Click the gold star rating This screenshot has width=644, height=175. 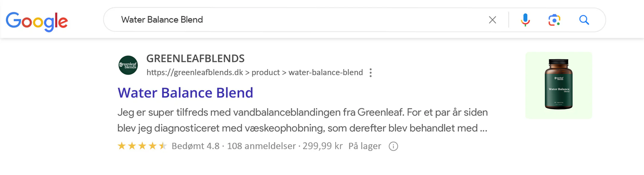coord(142,146)
